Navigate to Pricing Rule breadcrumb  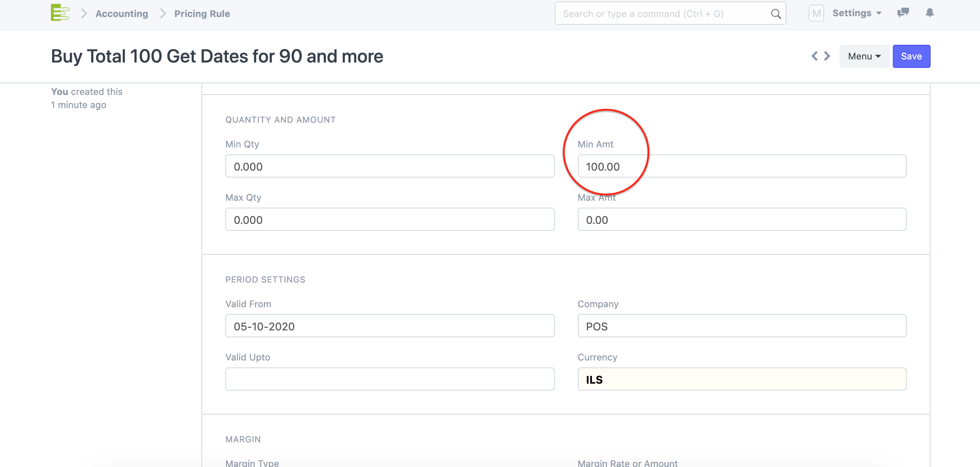tap(202, 14)
